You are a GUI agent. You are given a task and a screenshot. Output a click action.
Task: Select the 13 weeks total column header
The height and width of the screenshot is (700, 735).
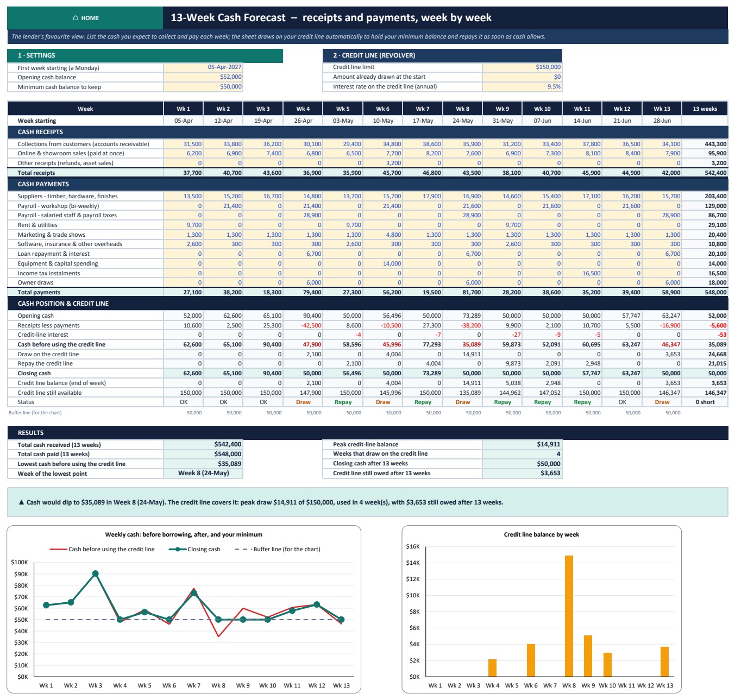(x=705, y=109)
